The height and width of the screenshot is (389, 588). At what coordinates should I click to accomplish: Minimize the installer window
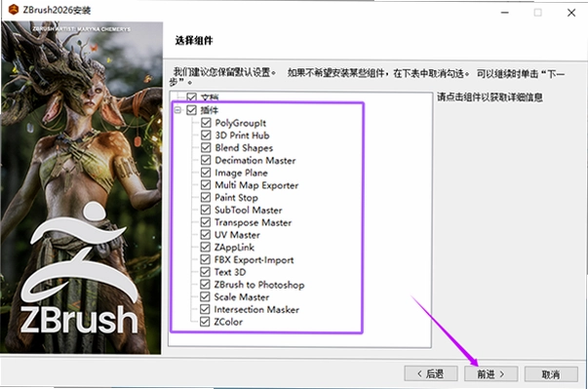(x=505, y=13)
